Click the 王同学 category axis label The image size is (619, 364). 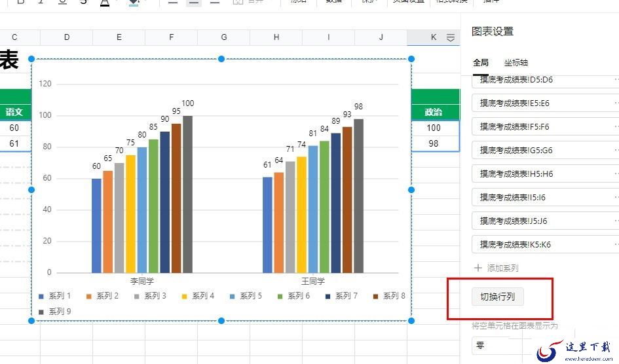(x=313, y=281)
